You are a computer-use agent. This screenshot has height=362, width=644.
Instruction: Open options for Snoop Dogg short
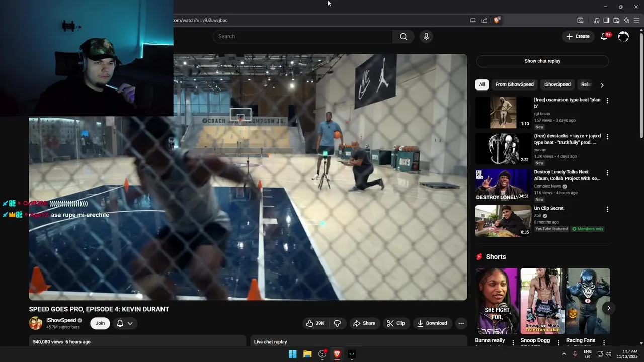558,342
